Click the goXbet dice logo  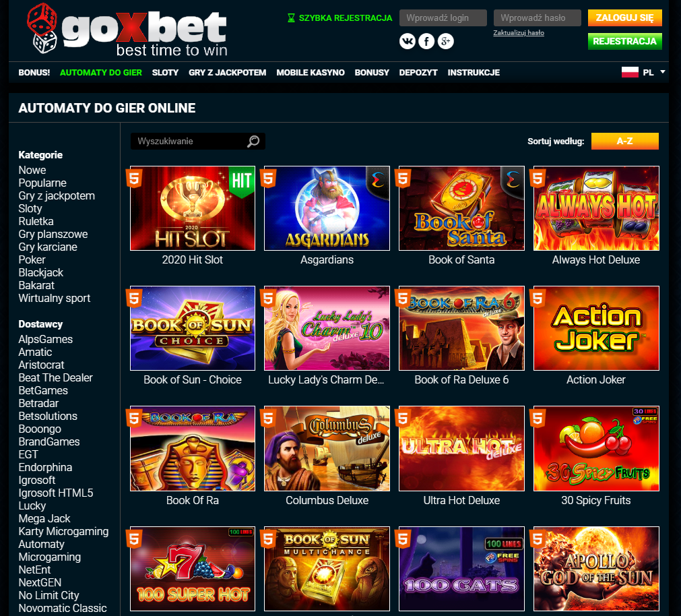(x=42, y=28)
